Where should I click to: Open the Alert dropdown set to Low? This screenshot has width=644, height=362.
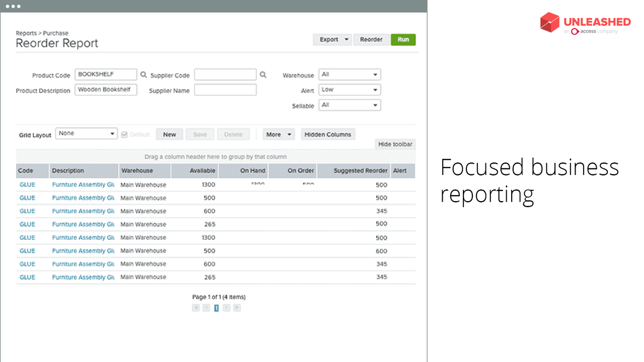coord(350,90)
